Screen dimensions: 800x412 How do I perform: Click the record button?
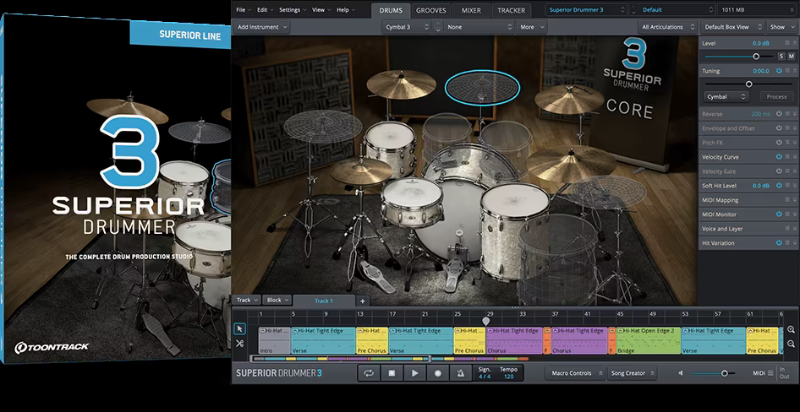tap(438, 373)
